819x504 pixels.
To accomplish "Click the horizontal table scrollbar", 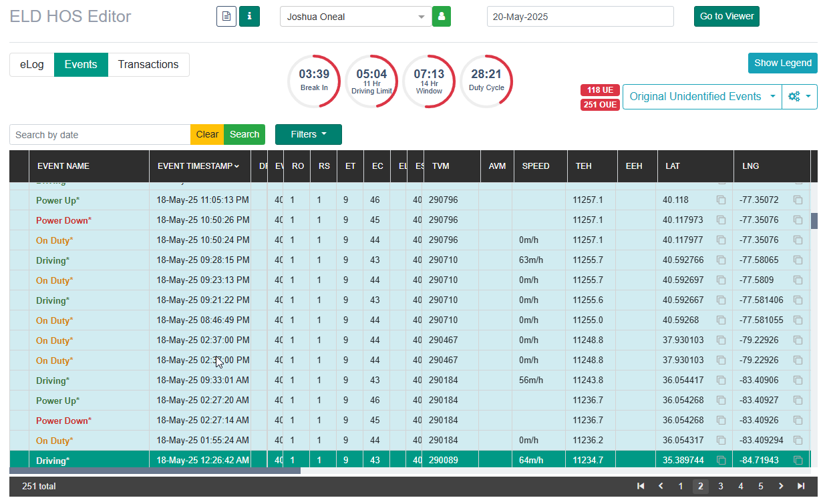I will pyautogui.click(x=155, y=471).
